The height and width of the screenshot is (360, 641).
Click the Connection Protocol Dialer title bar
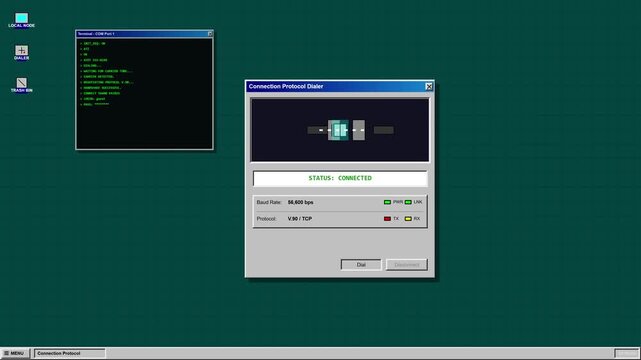(340, 86)
